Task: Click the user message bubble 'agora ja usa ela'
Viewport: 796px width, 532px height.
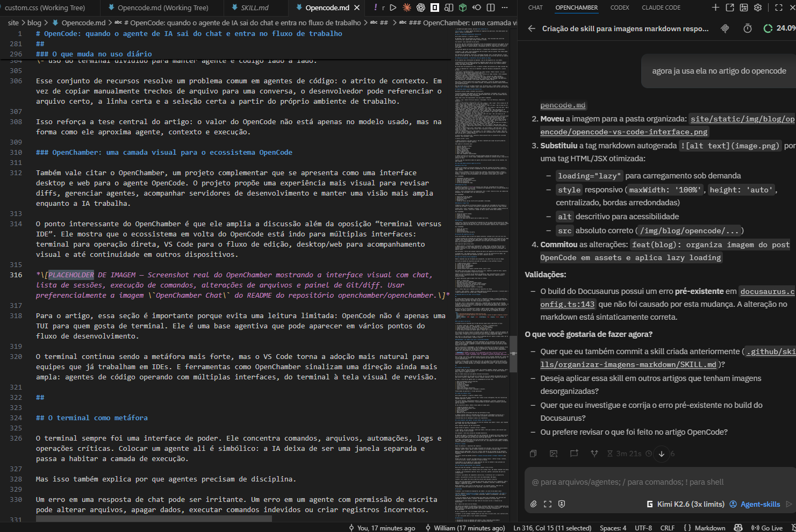Action: [719, 71]
